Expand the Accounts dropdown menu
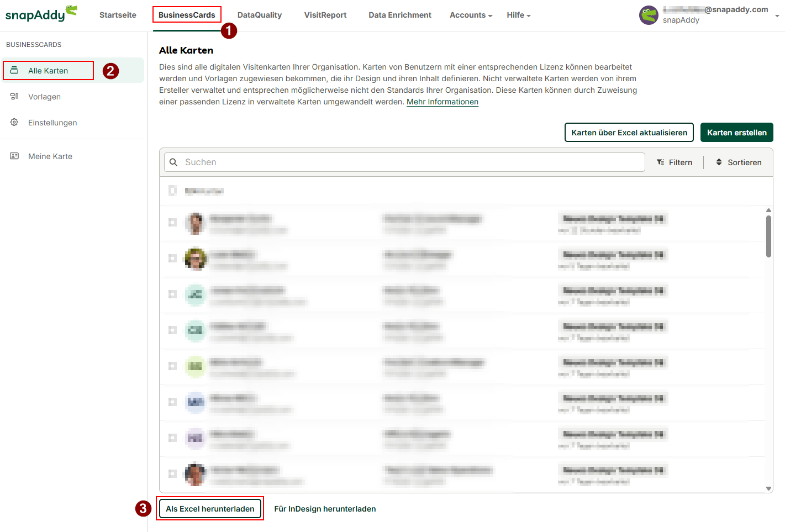The height and width of the screenshot is (532, 785). tap(471, 15)
